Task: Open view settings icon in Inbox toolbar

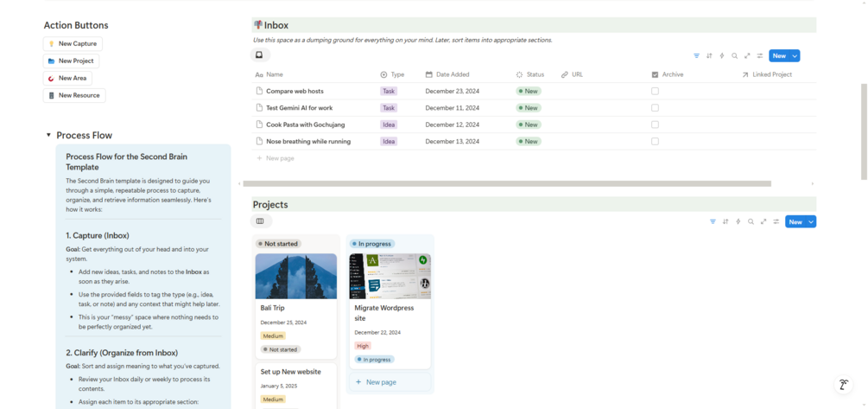Action: pos(760,56)
